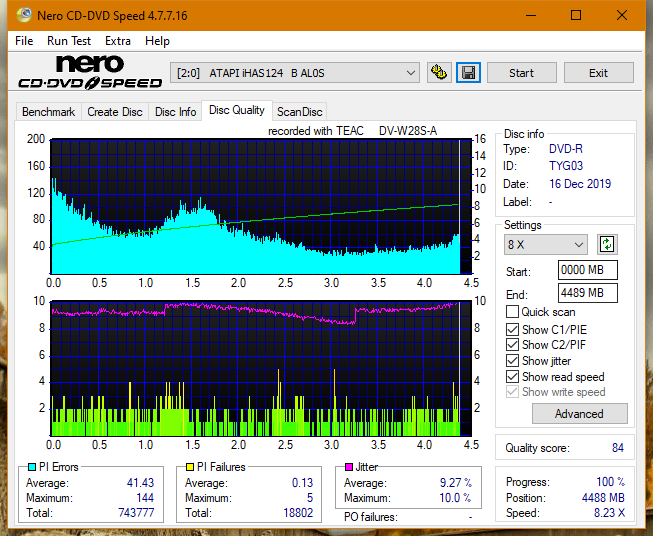653x536 pixels.
Task: Open the Help menu
Action: pyautogui.click(x=157, y=41)
